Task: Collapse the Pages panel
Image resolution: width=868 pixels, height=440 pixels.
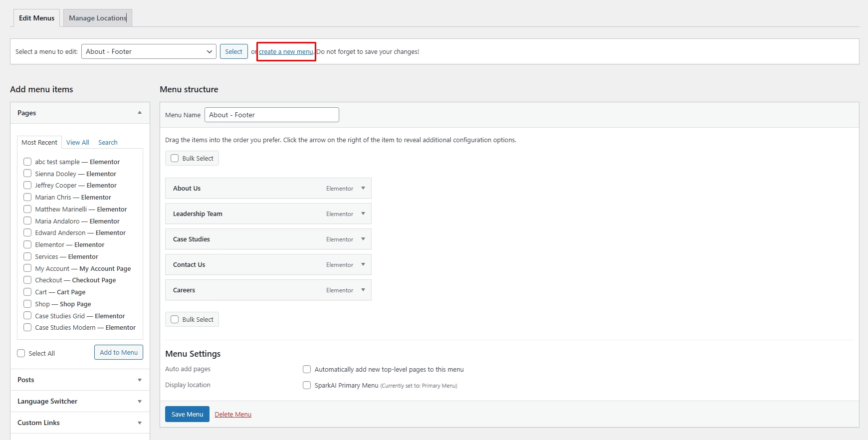Action: point(140,113)
